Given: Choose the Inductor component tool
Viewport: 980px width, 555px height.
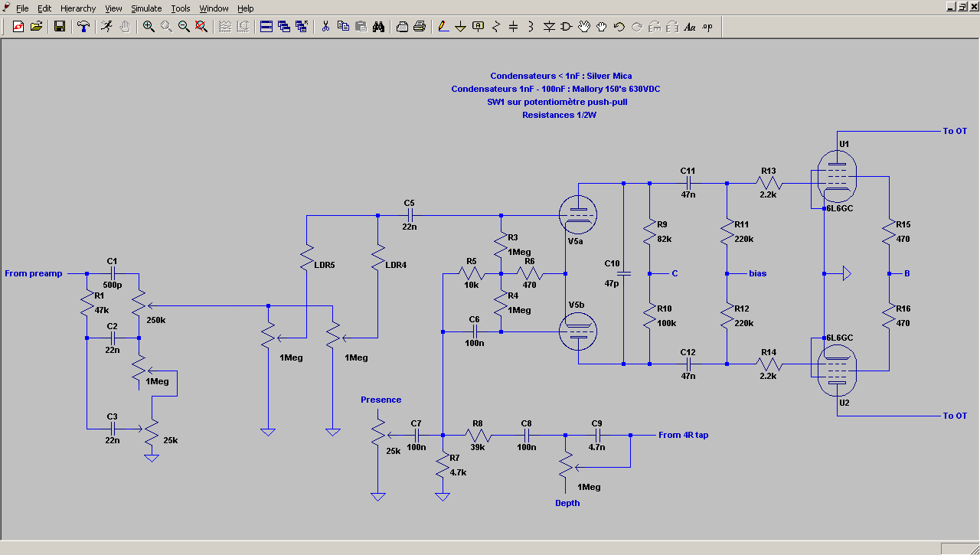Looking at the screenshot, I should point(531,27).
